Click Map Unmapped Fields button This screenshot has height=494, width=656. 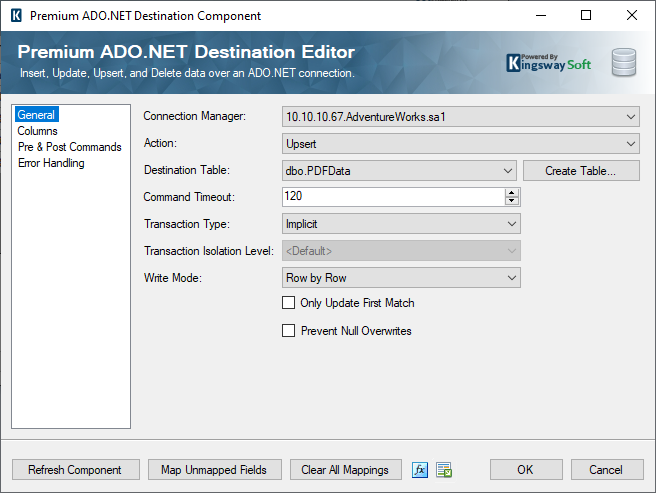(x=215, y=470)
